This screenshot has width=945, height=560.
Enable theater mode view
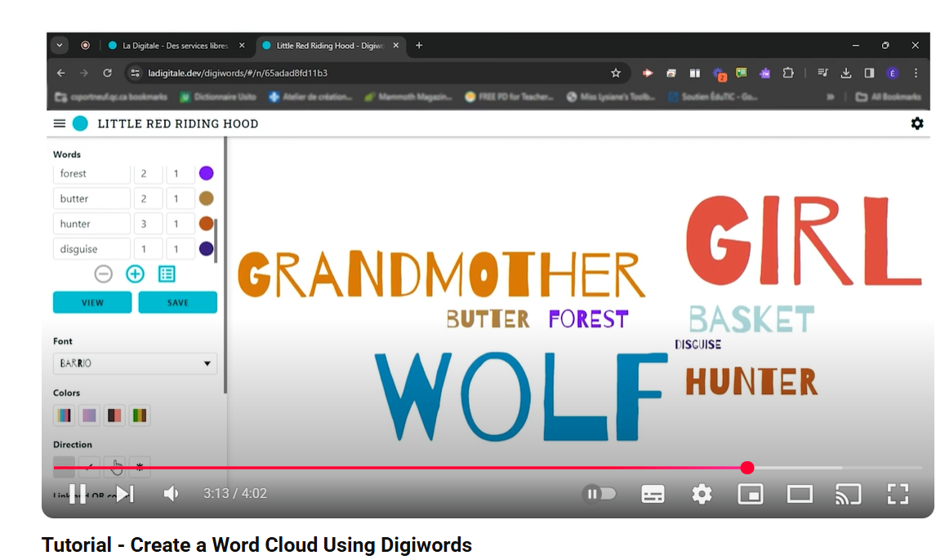tap(799, 494)
